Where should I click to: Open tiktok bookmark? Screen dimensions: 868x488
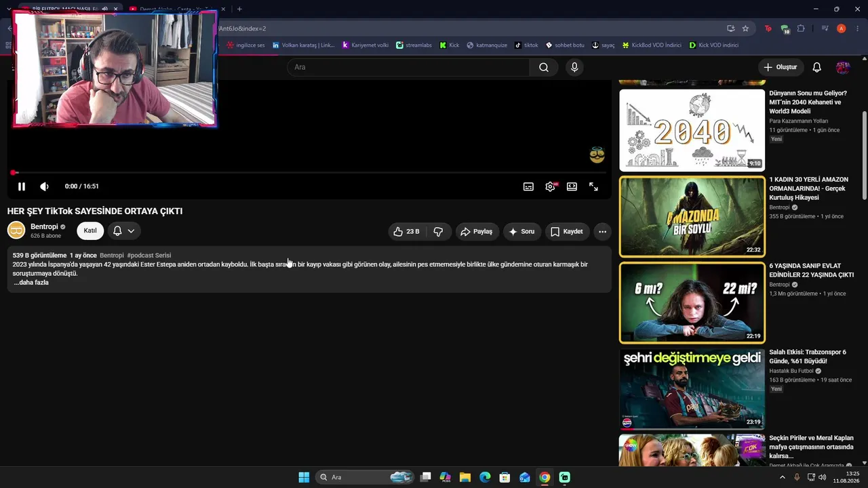point(526,45)
